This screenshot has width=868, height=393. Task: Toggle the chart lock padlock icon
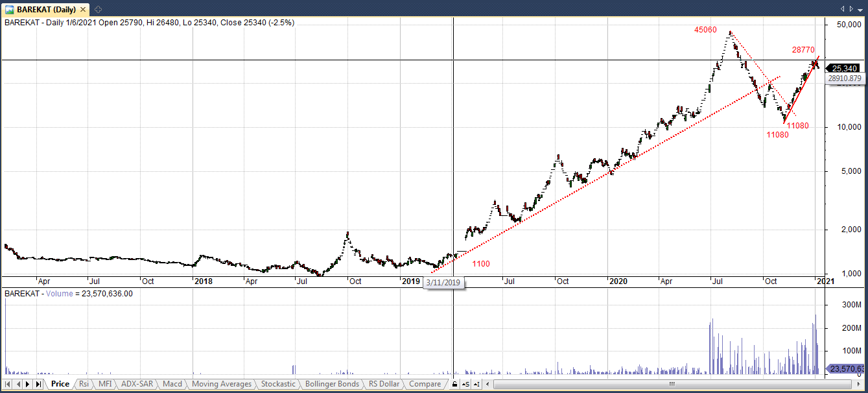455,384
